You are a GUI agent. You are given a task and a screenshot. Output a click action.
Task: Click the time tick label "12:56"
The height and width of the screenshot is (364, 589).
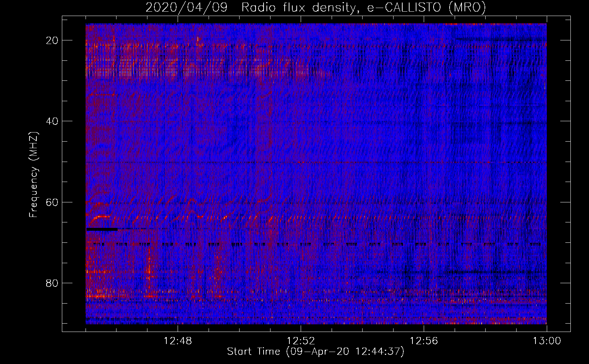424,341
